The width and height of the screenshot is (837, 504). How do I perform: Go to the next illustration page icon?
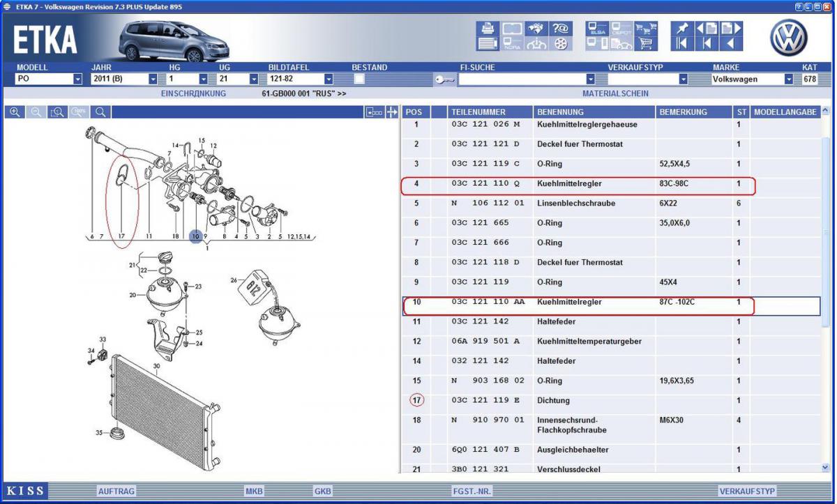point(731,29)
